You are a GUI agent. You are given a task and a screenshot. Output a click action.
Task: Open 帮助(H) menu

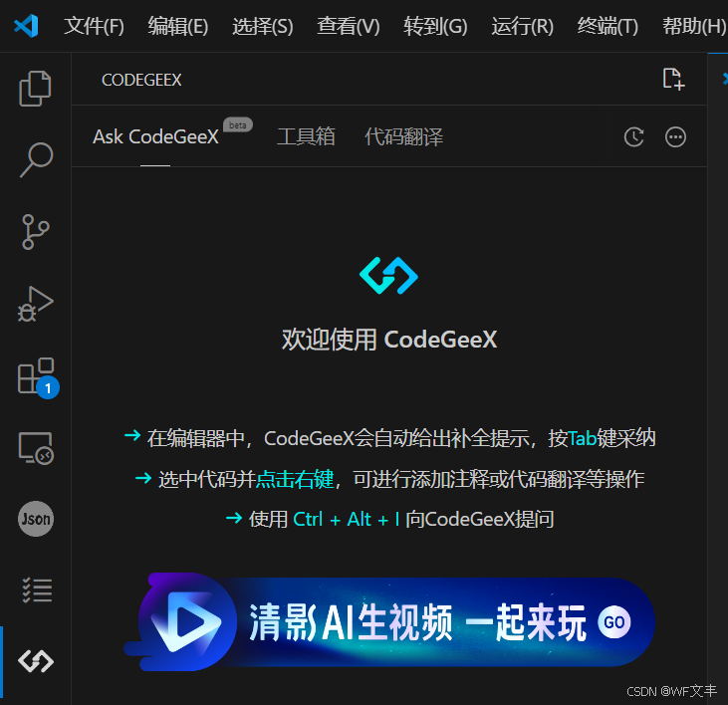pyautogui.click(x=694, y=26)
